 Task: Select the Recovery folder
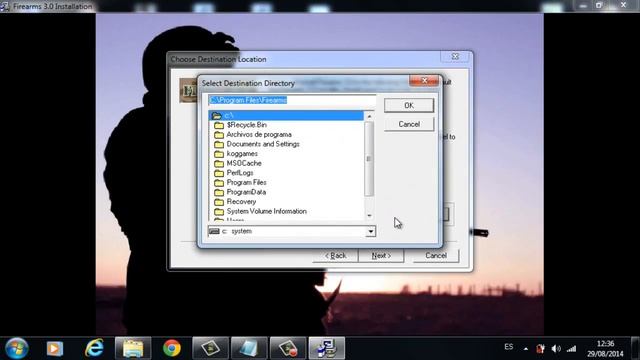point(241,202)
